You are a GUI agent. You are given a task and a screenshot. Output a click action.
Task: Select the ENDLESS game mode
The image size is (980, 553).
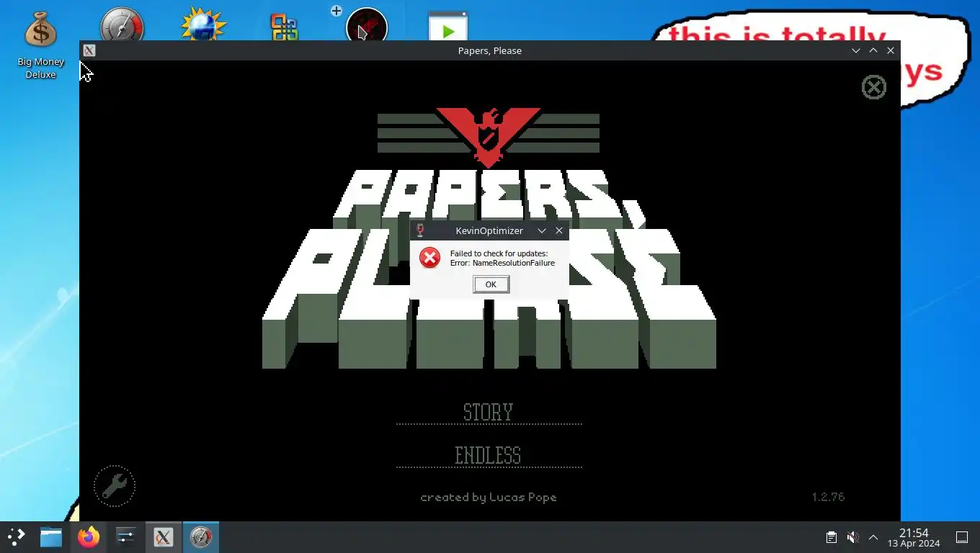pyautogui.click(x=488, y=456)
